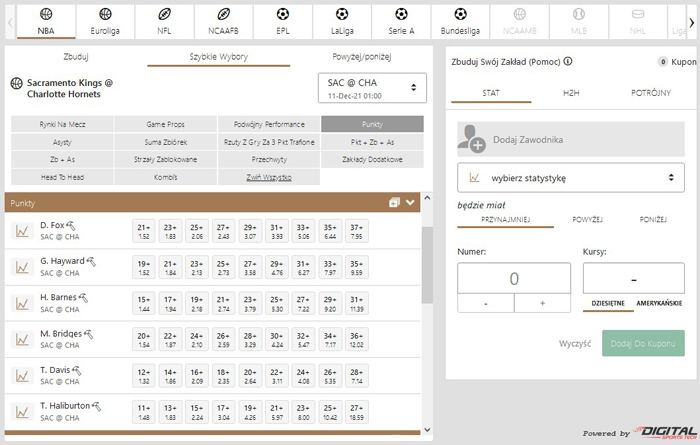The height and width of the screenshot is (445, 700).
Task: Select the PONIŻEJ option
Action: click(x=654, y=219)
